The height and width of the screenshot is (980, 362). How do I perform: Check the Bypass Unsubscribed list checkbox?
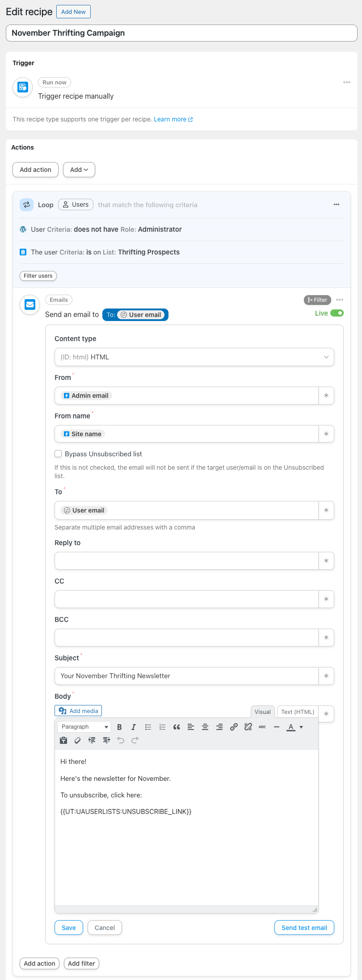58,454
